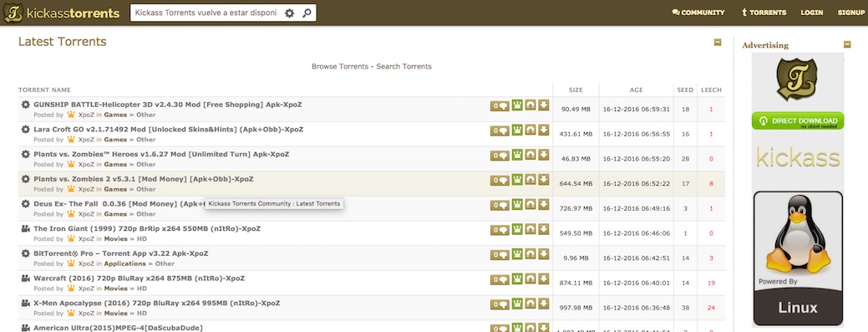Go to Signup
868x332 pixels.
(850, 13)
